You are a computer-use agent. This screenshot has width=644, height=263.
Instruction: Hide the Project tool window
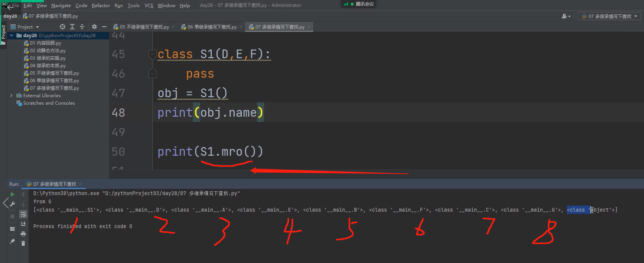coord(104,27)
